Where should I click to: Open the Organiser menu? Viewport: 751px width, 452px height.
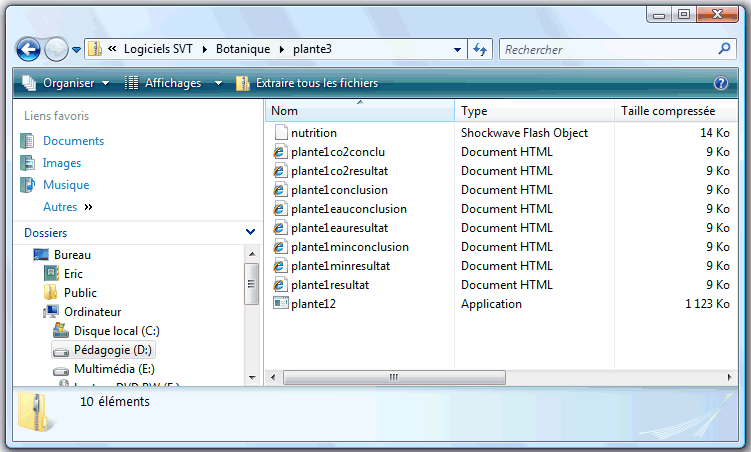click(x=67, y=83)
